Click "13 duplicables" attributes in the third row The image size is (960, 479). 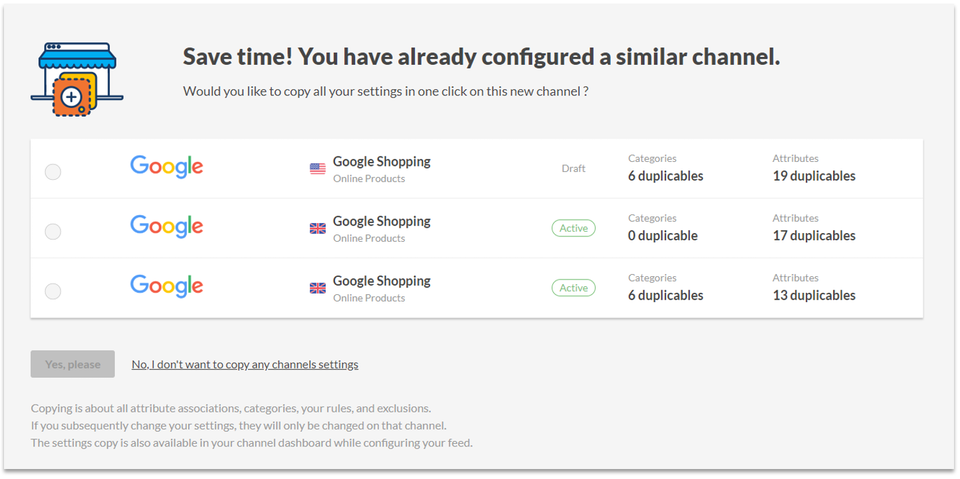click(x=813, y=296)
